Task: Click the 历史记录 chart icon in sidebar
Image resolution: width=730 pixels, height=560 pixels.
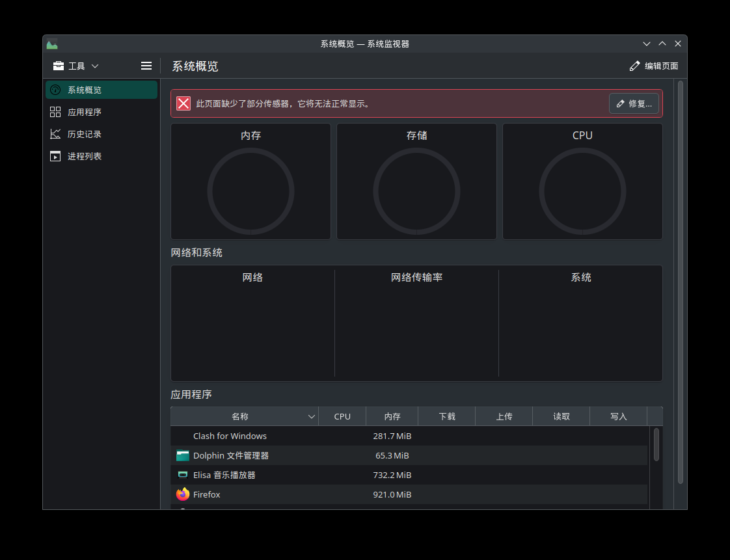Action: click(55, 134)
